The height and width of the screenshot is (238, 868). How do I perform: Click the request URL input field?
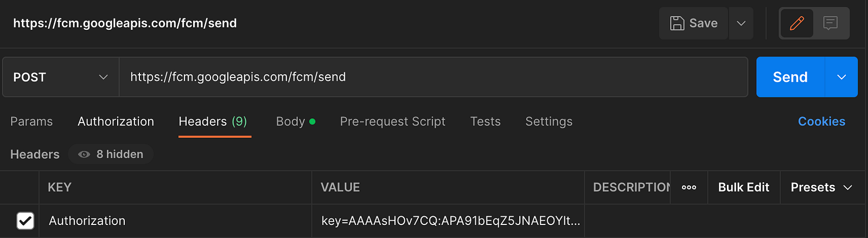pos(433,77)
